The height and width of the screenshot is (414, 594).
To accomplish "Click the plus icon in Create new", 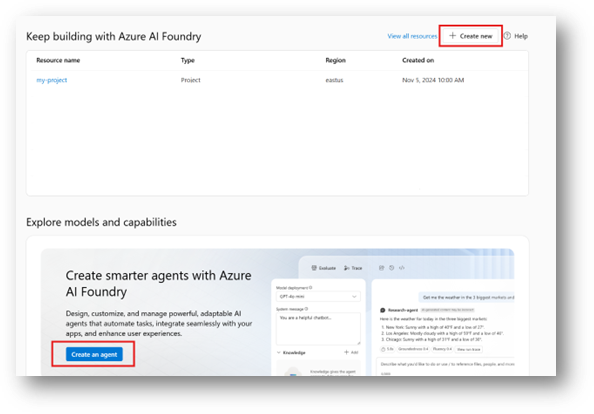I will click(x=452, y=36).
